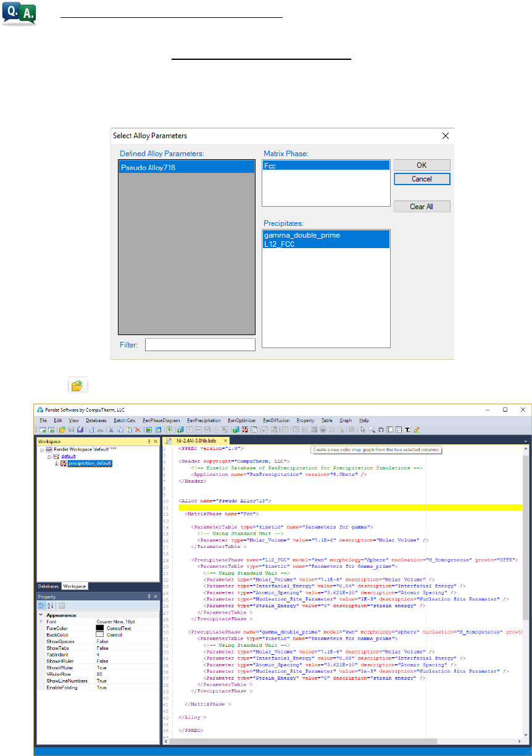The width and height of the screenshot is (532, 756).
Task: Click the pencil icon at the toolbar's end
Action: point(417,429)
